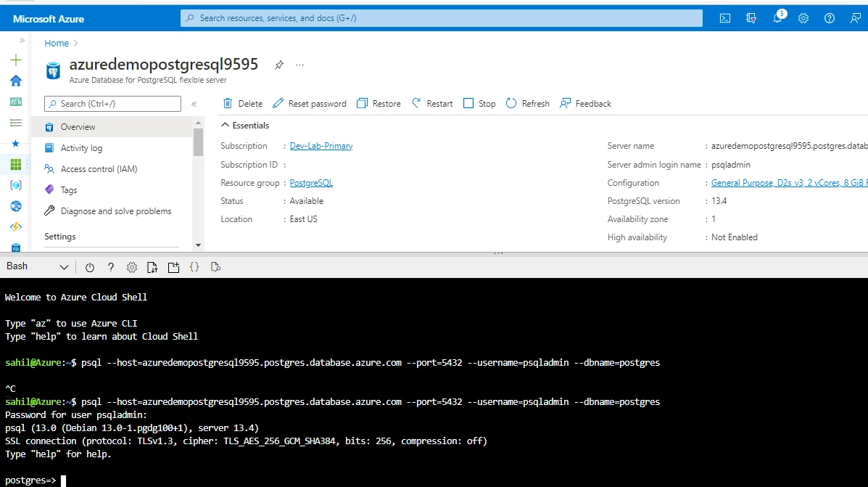868x487 pixels.
Task: Pin azuredemopostgresql9595 to dashboard
Action: click(x=278, y=65)
